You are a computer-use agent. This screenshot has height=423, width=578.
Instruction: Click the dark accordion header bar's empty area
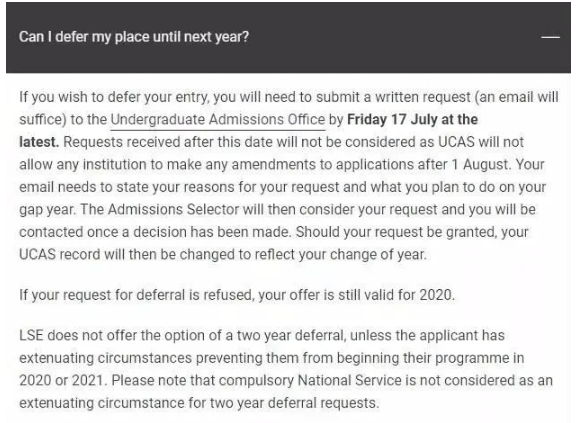point(394,37)
